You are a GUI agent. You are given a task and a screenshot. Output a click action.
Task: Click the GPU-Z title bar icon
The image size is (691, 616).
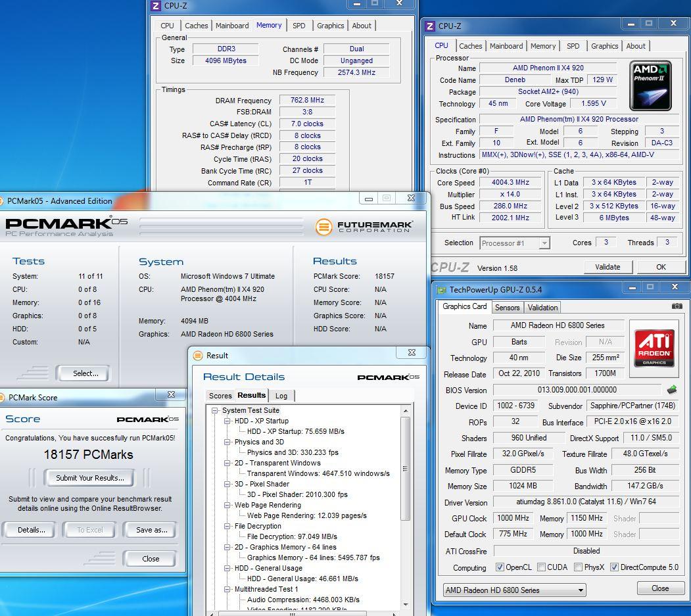tap(441, 289)
